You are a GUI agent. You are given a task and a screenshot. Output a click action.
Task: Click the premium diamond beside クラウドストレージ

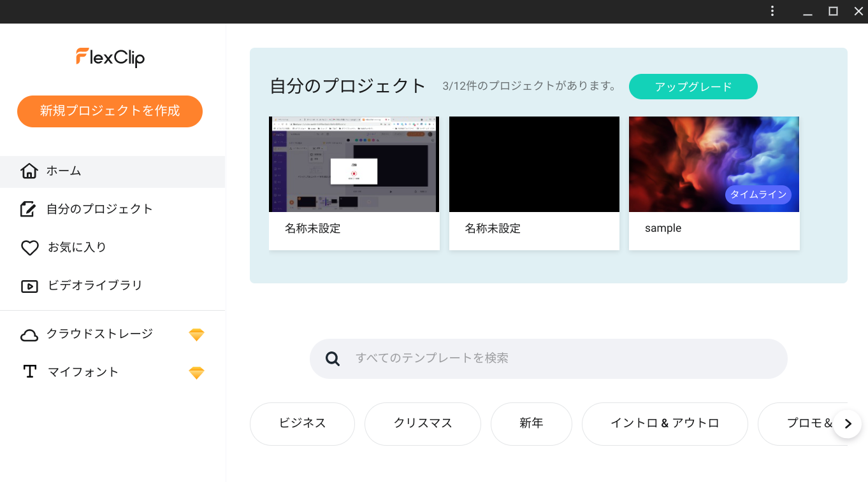pos(196,335)
